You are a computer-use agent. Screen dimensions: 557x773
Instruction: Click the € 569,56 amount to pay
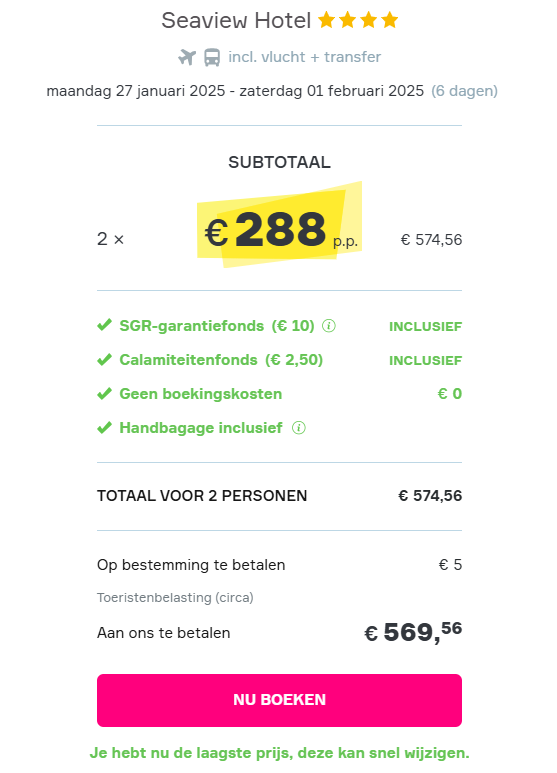413,632
